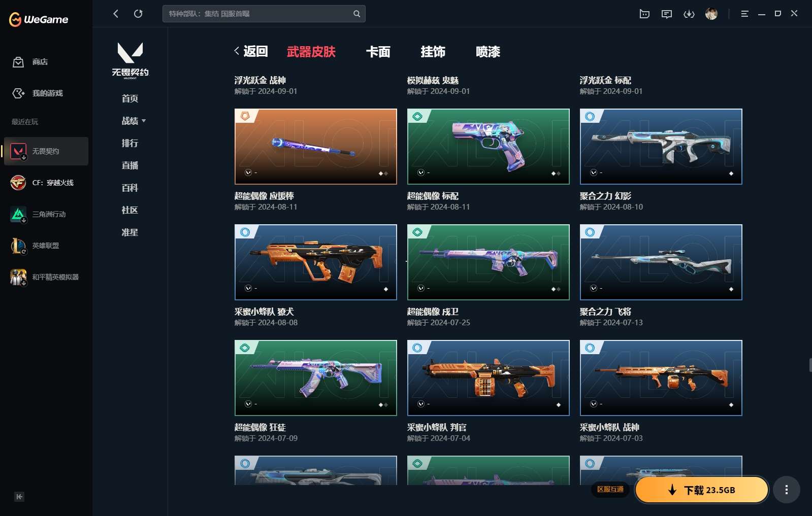Go back using the top navigation arrow
The image size is (812, 516).
(116, 14)
